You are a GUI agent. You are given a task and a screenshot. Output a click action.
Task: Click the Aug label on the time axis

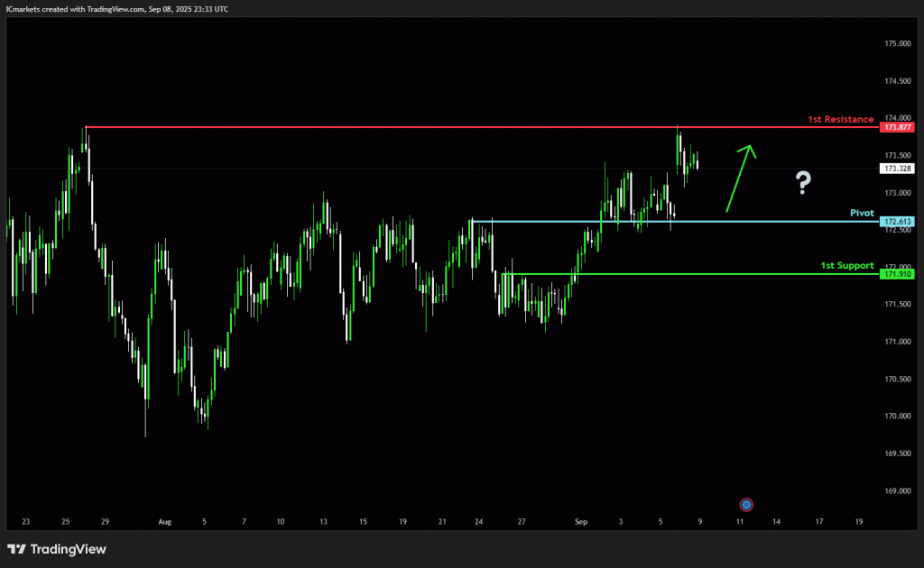tap(165, 521)
